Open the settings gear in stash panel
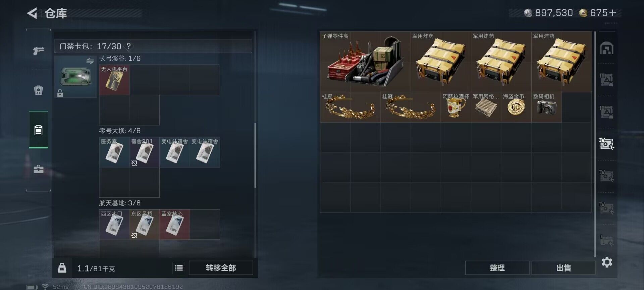 tap(607, 262)
